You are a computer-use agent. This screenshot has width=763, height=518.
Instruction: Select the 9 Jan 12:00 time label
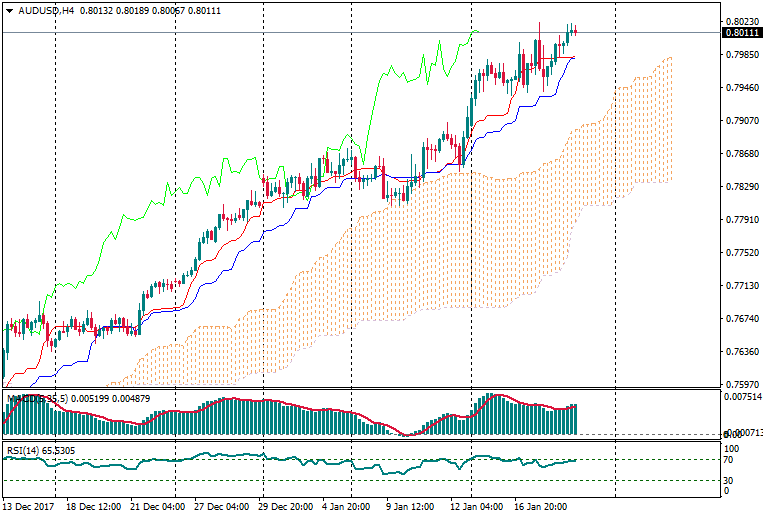(412, 507)
